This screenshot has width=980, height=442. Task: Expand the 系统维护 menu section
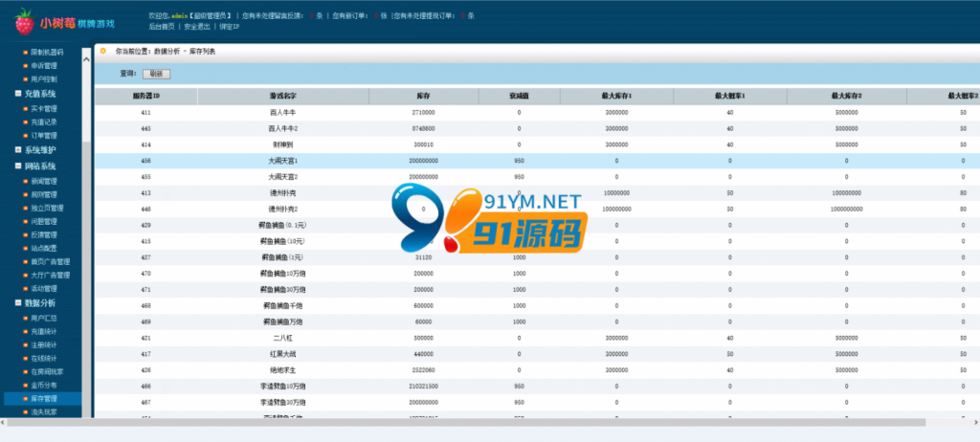click(18, 150)
